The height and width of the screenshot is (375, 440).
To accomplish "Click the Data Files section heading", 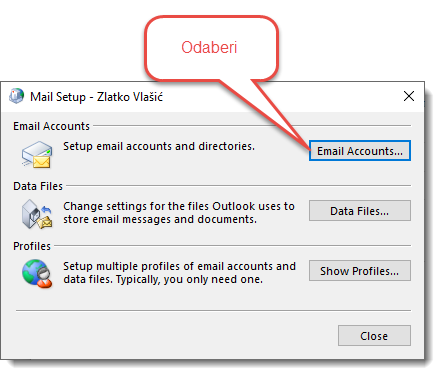I will pos(38,186).
